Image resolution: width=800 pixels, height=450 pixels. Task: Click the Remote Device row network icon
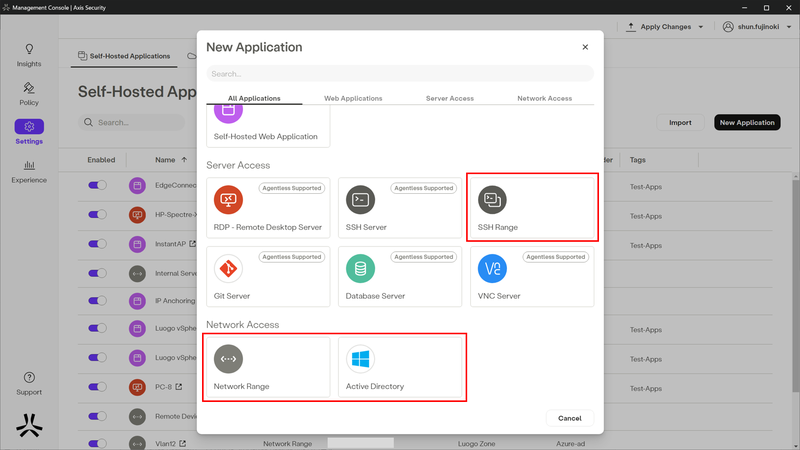point(137,416)
